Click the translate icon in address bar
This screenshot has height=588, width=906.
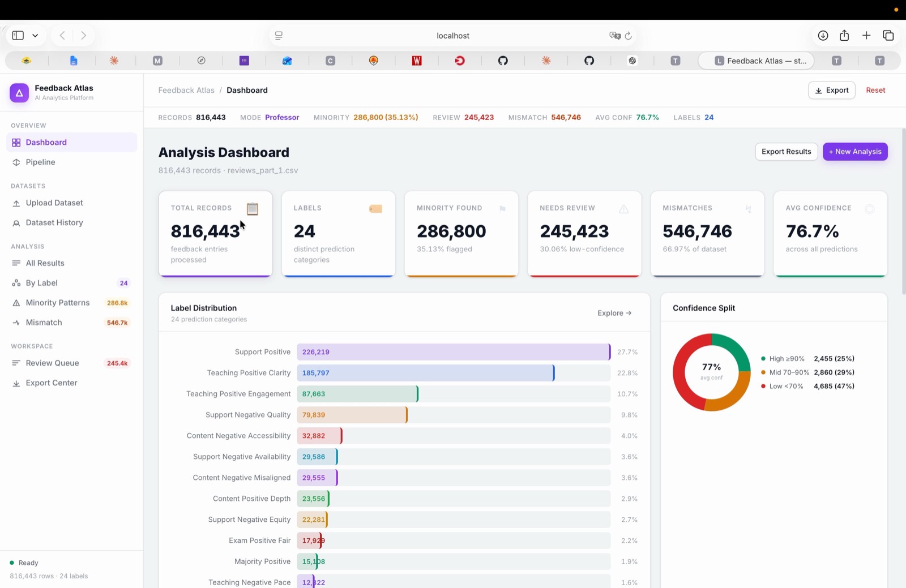tap(614, 36)
